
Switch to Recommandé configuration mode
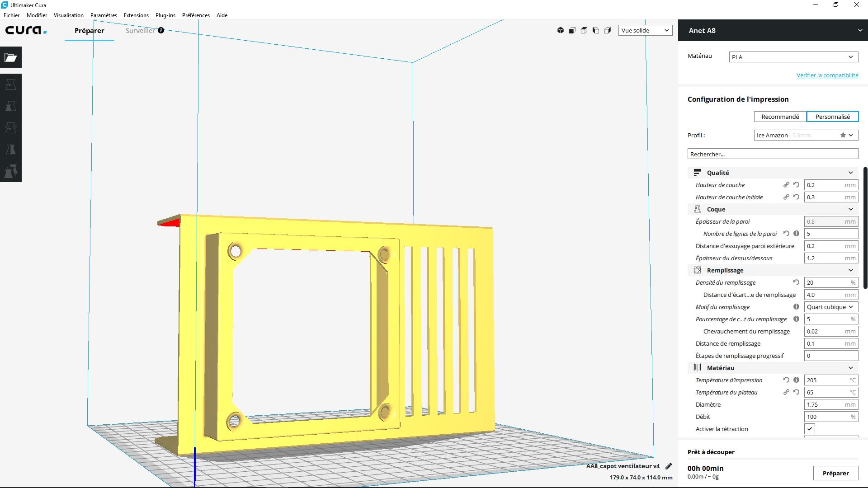[x=780, y=117]
